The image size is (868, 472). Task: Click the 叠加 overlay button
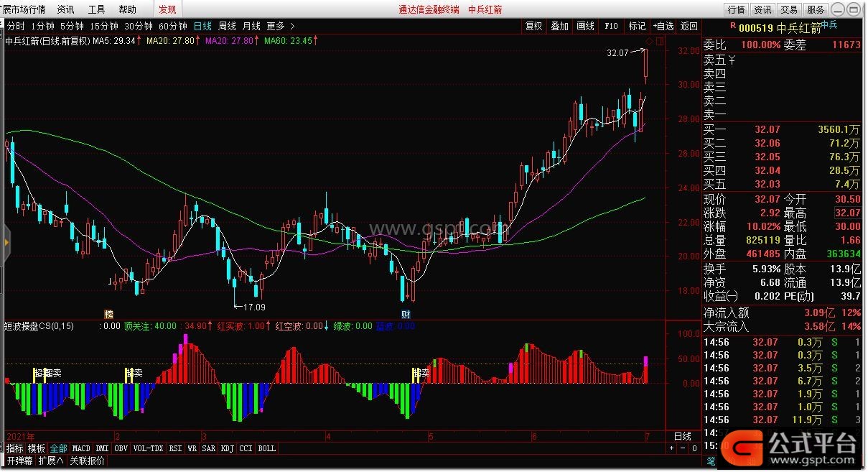click(x=560, y=26)
